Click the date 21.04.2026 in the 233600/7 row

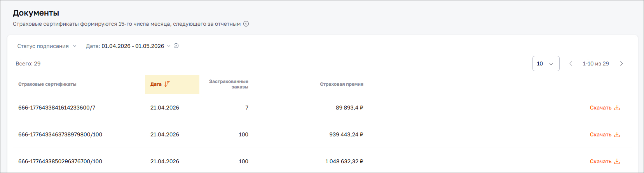[165, 108]
